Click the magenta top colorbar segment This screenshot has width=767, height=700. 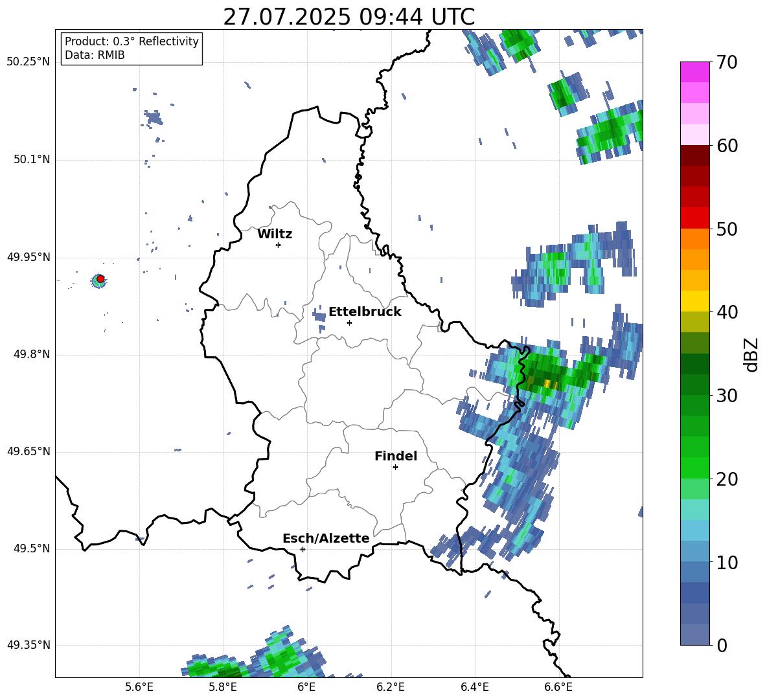pos(694,72)
